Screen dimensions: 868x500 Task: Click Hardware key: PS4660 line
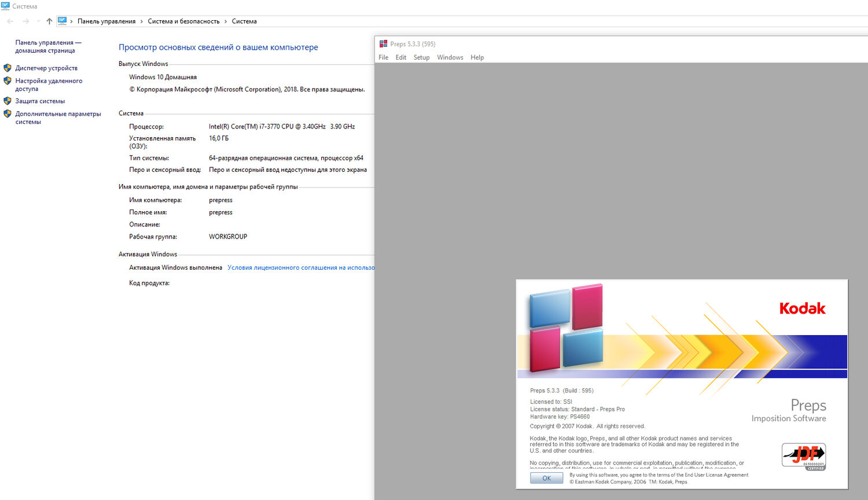[x=560, y=417]
